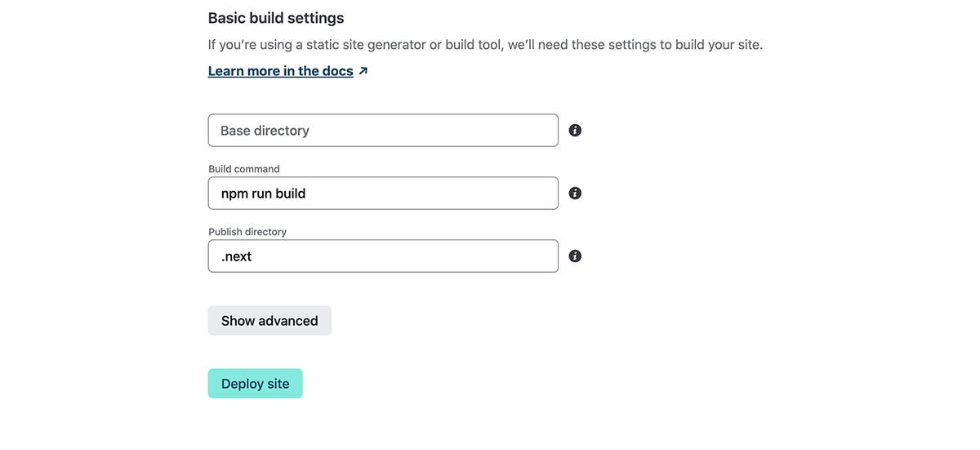Click the 'Publish directory' field label
Screen dimensions: 980x450
click(x=247, y=232)
